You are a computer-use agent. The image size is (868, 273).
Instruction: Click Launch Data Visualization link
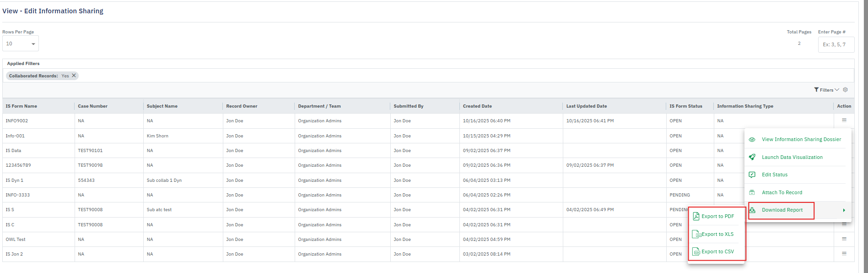(792, 157)
